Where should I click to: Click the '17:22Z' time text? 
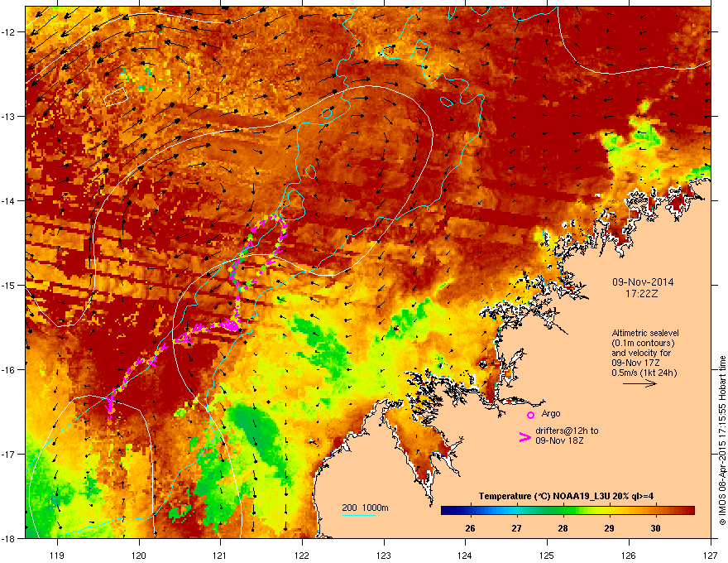[642, 294]
